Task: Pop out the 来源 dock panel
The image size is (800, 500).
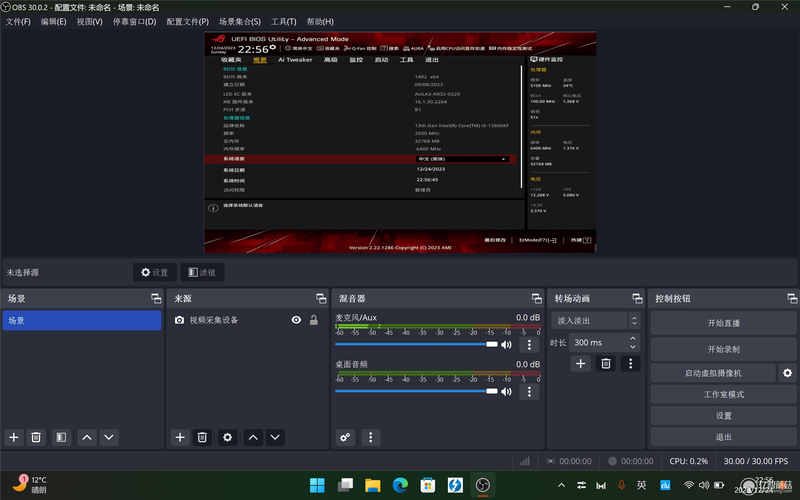Action: [321, 298]
